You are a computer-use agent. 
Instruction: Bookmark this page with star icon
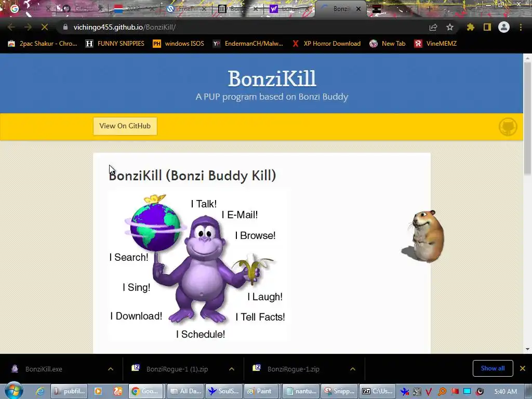click(450, 27)
